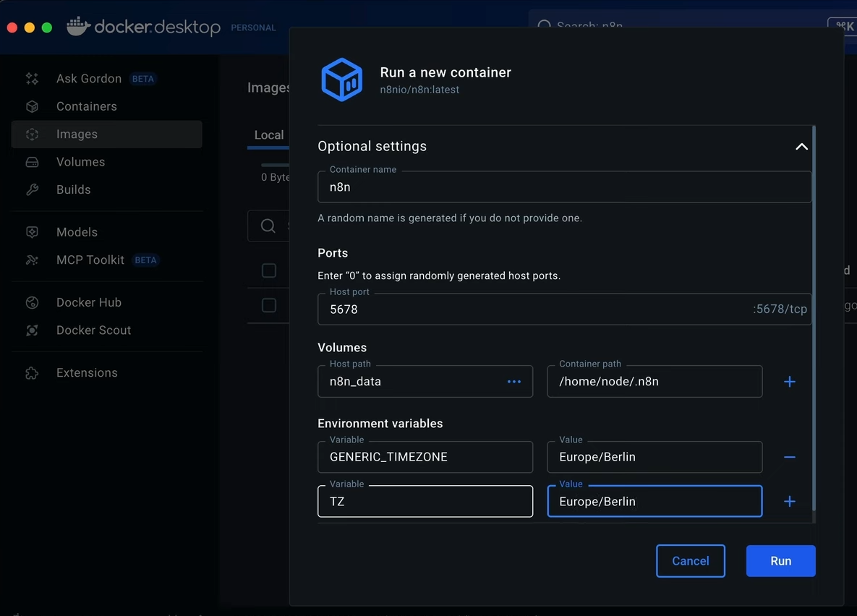Click the dialog vertical scrollbar
The image size is (857, 616).
(x=814, y=319)
